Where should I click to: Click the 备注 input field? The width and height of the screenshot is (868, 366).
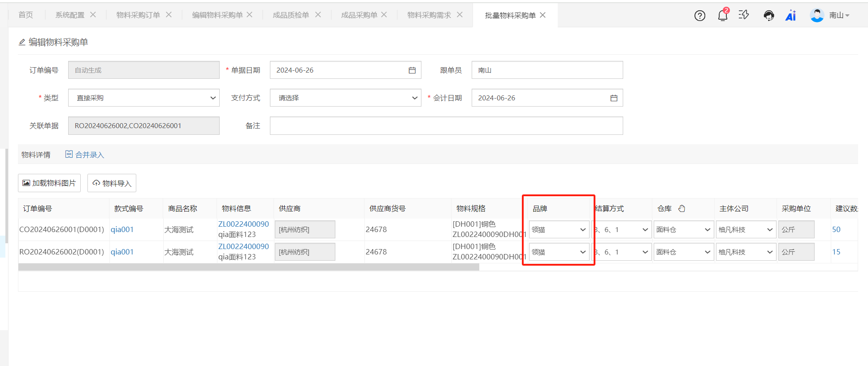pos(446,126)
